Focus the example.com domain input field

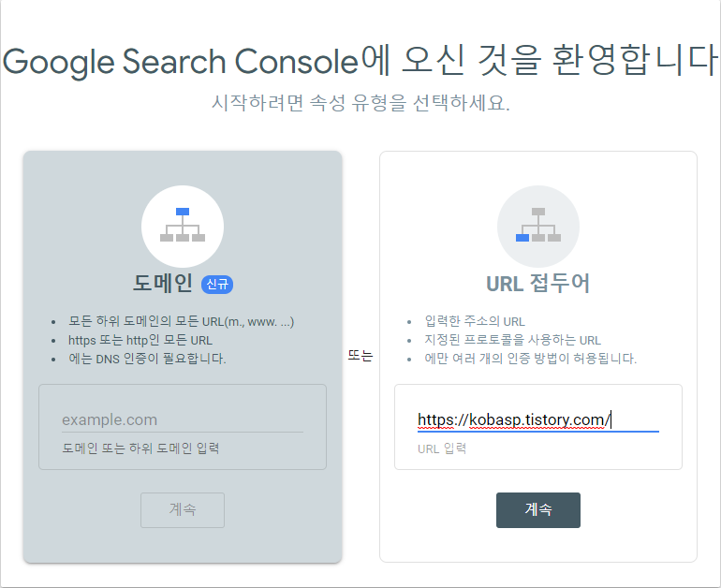coord(183,419)
